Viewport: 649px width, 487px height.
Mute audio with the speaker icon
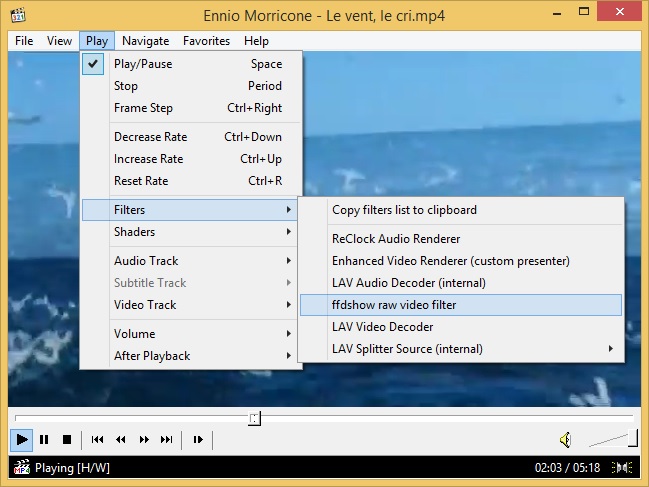click(565, 439)
